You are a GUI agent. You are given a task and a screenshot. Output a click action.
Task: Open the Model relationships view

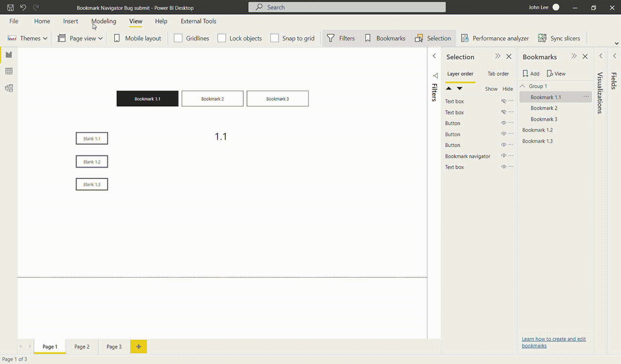click(x=9, y=88)
